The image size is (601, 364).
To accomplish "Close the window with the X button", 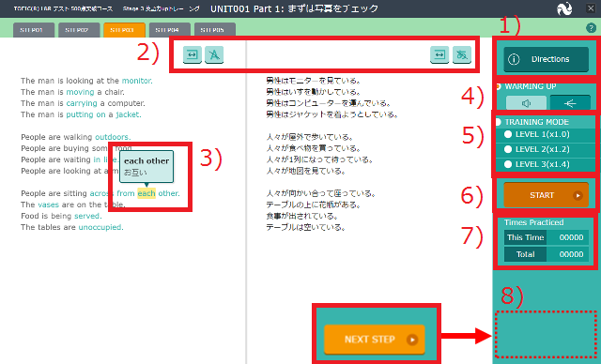I will pyautogui.click(x=591, y=8).
